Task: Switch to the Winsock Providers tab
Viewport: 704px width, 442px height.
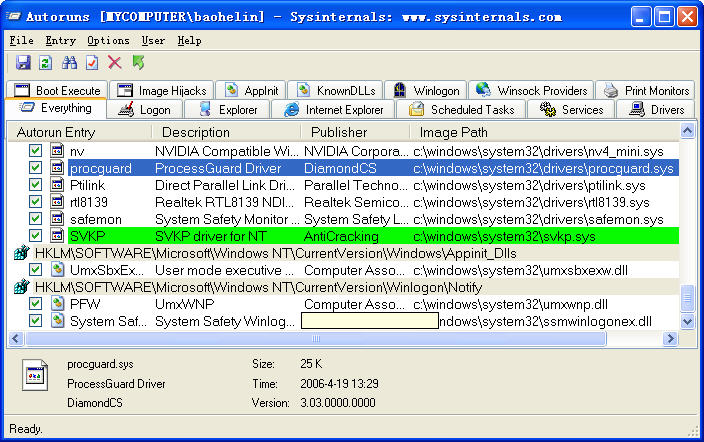Action: pyautogui.click(x=531, y=90)
